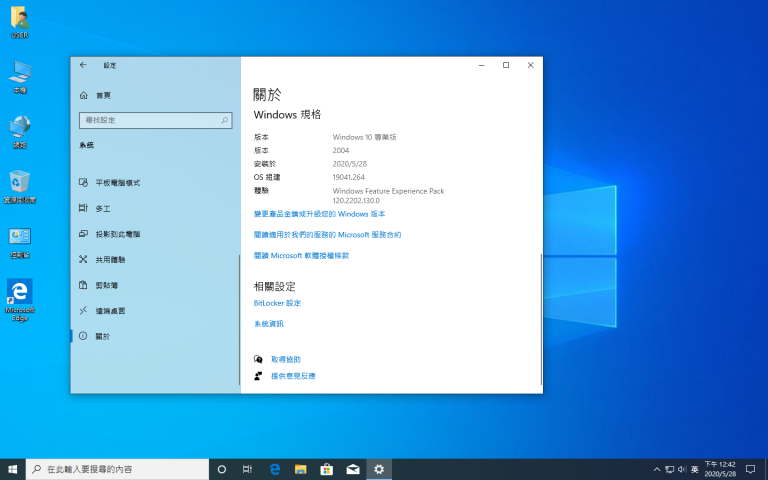
Task: Click the get help chat icon
Action: coord(258,360)
